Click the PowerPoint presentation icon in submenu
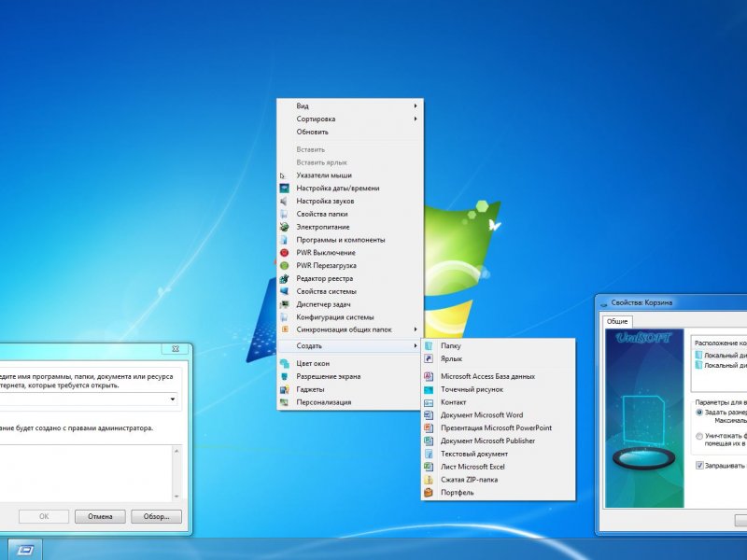The height and width of the screenshot is (560, 747). tap(429, 428)
